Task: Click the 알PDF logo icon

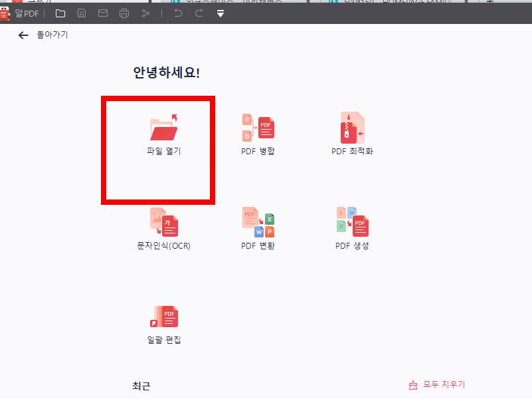Action: click(6, 13)
